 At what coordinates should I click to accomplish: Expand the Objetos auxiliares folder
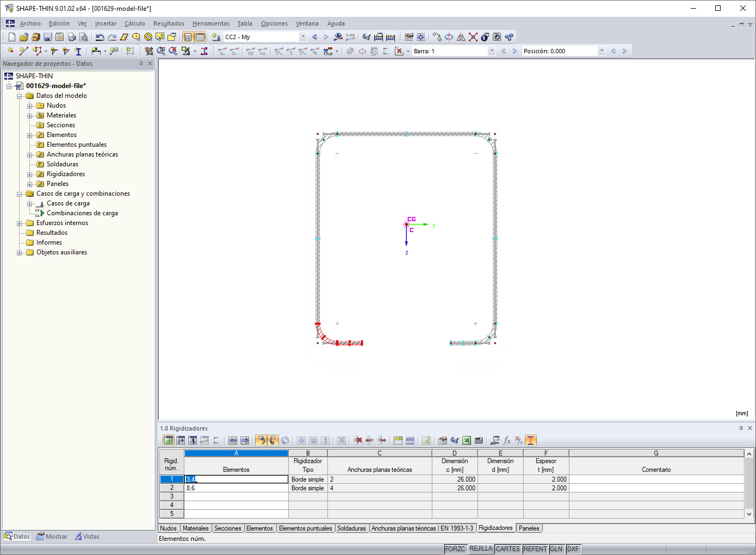click(x=20, y=253)
